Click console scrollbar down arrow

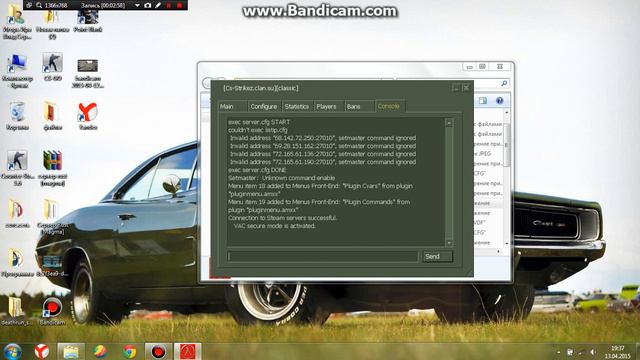click(x=449, y=243)
